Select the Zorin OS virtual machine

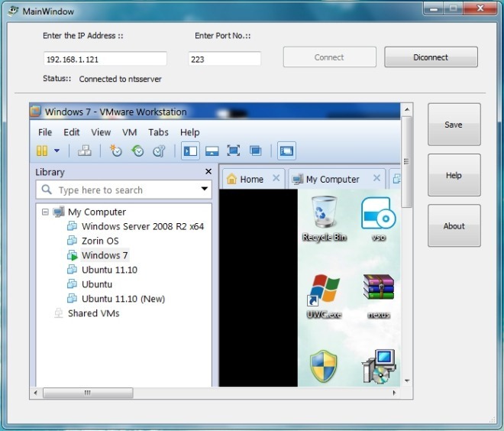click(100, 241)
